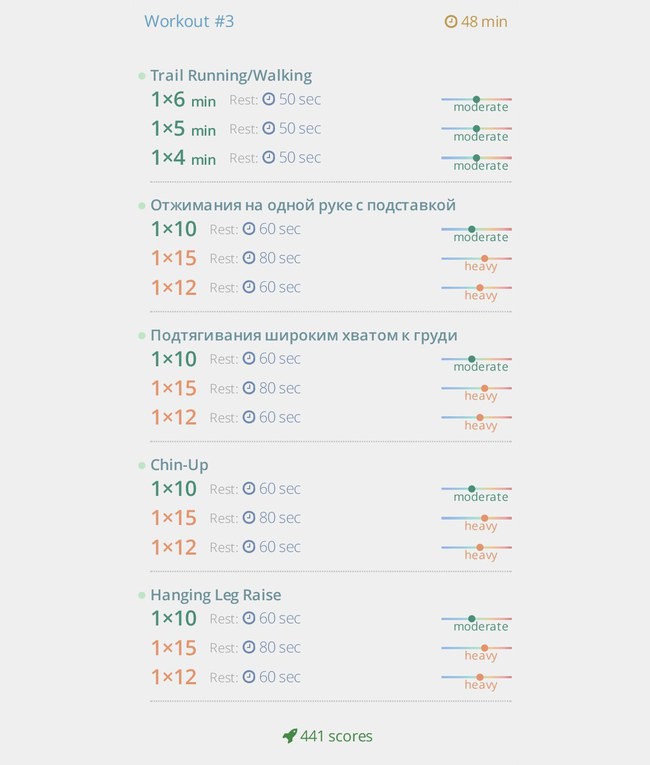Click the clock icon beside 48 min
This screenshot has height=765, width=650.
[450, 21]
